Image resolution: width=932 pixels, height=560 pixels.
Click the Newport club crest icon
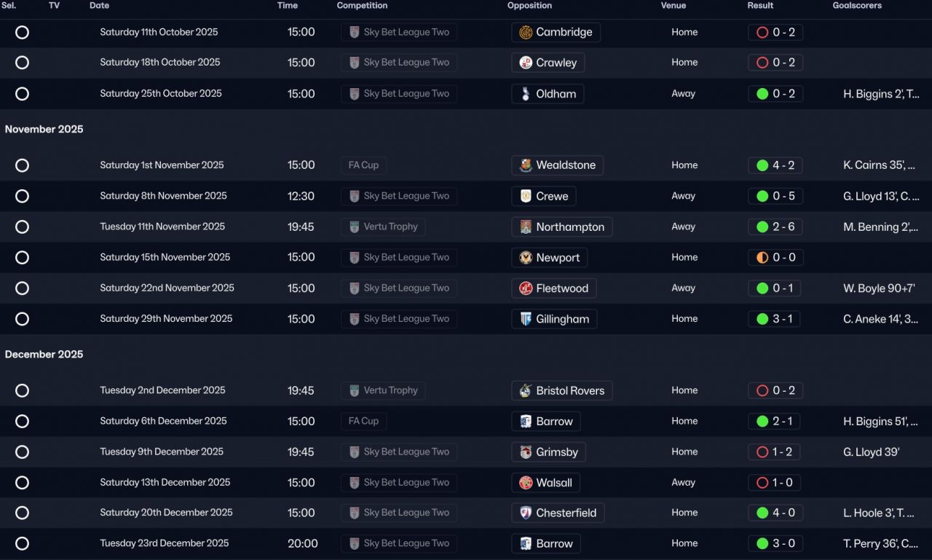(526, 258)
